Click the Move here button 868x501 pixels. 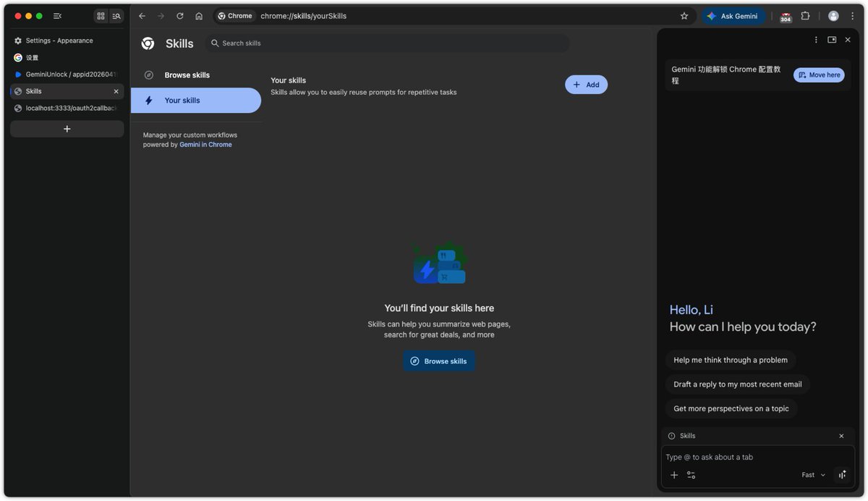click(x=819, y=75)
